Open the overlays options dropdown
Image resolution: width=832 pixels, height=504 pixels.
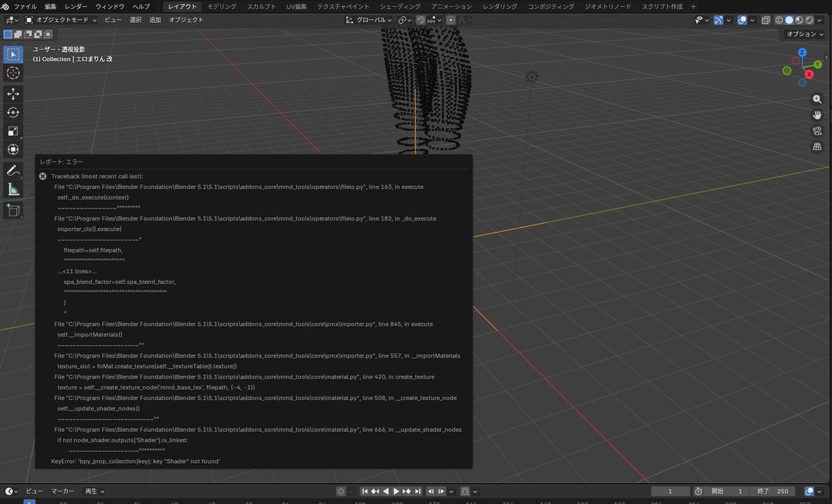click(754, 20)
